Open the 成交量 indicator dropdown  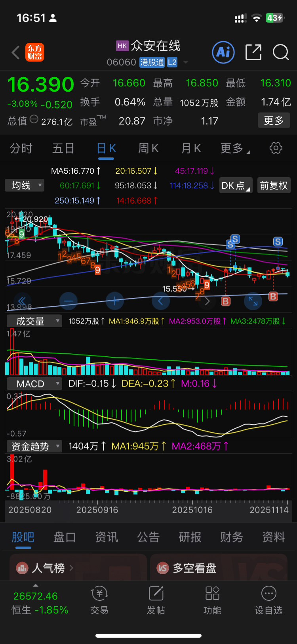point(34,321)
